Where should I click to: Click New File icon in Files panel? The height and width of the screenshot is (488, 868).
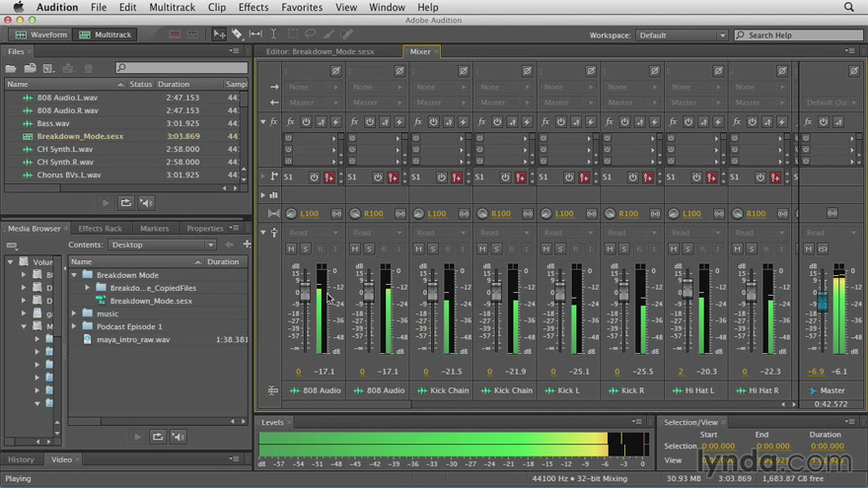48,69
